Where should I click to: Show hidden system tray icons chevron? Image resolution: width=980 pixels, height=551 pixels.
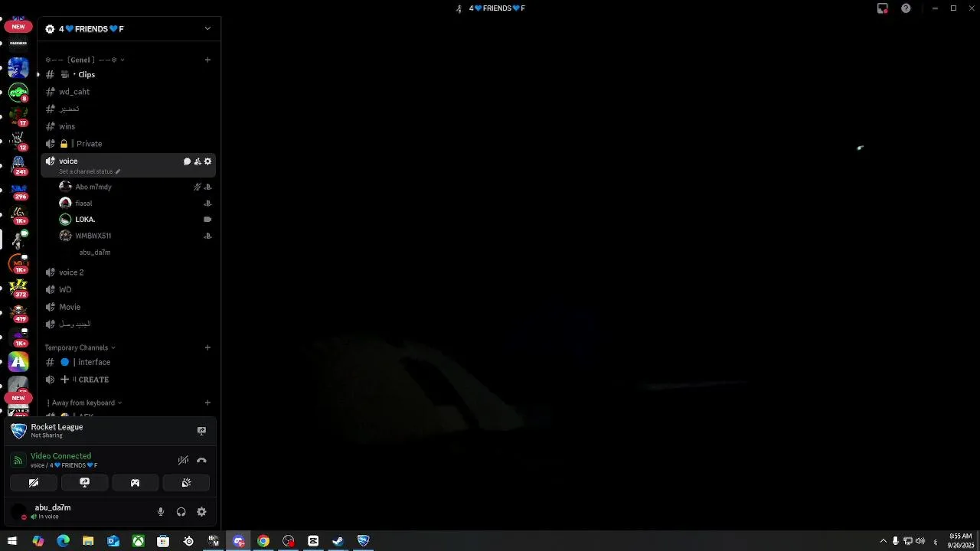tap(883, 541)
